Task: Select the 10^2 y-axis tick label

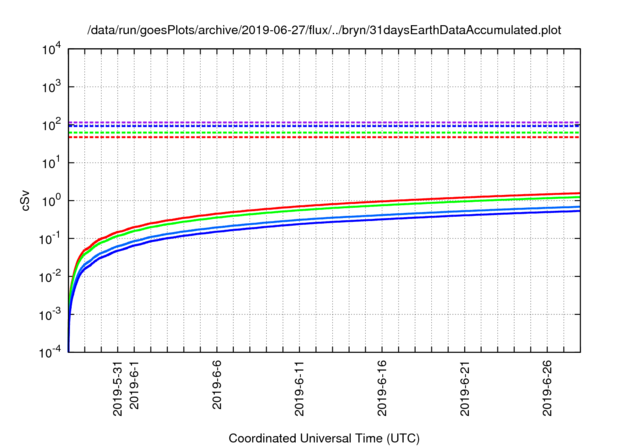Action: click(x=50, y=125)
